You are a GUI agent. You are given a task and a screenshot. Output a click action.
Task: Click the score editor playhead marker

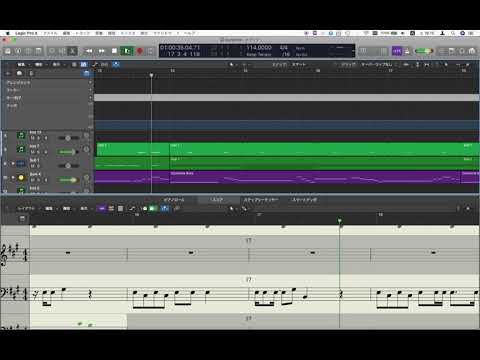[340, 220]
